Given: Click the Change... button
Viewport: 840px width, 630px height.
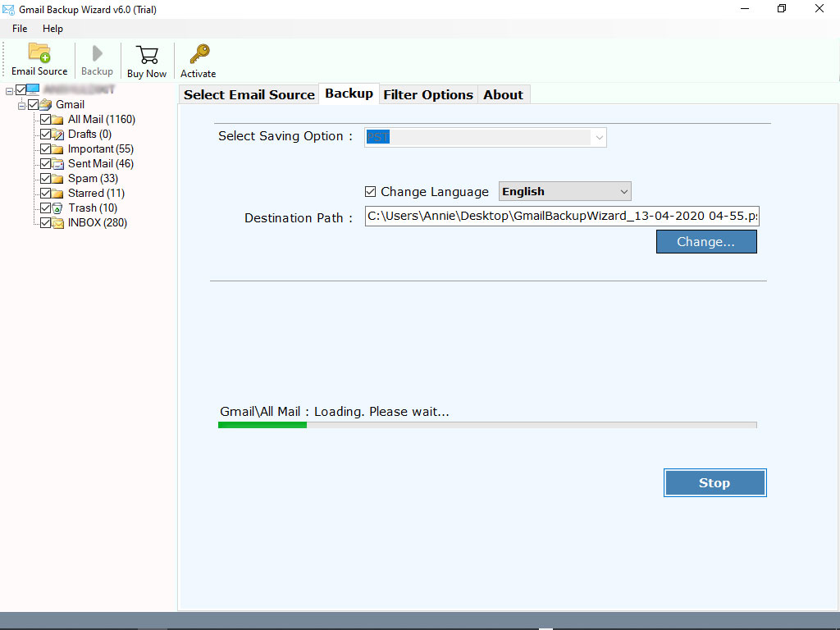Looking at the screenshot, I should (706, 242).
